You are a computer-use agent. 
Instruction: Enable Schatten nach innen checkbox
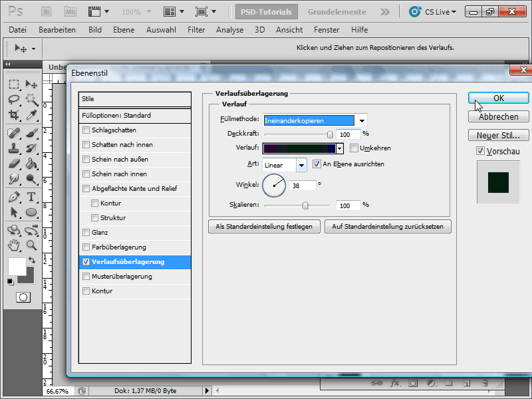86,144
